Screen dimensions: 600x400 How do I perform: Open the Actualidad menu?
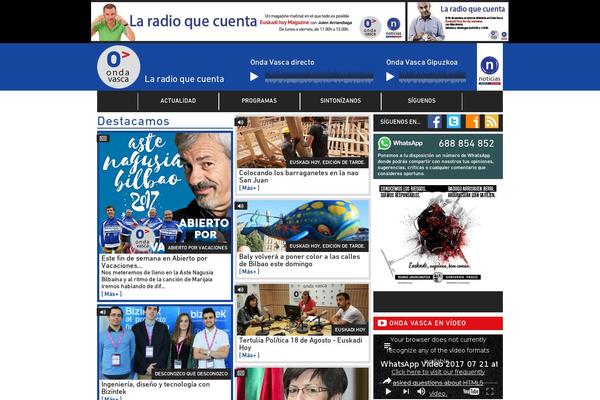178,101
